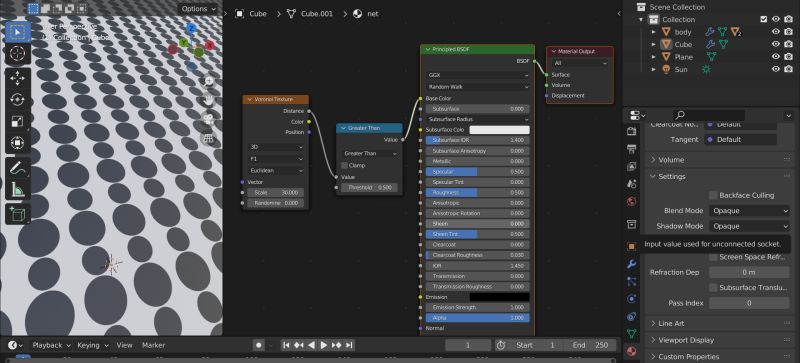This screenshot has height=363, width=800.
Task: Open the Physics properties tab
Action: (632, 299)
